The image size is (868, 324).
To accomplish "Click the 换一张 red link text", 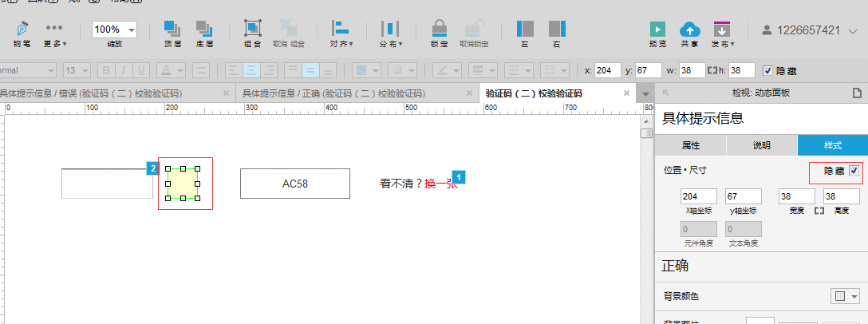I will 441,184.
